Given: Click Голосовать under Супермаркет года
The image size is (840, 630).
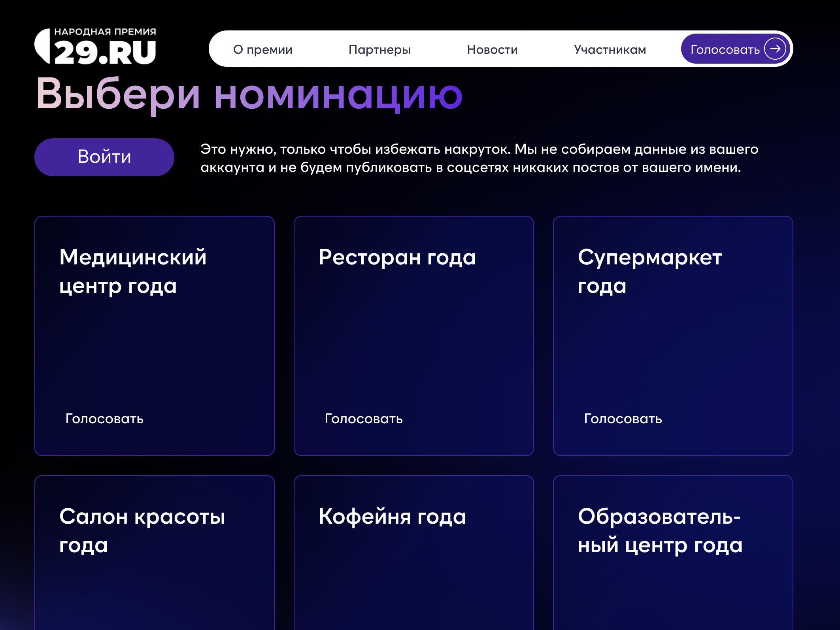Looking at the screenshot, I should point(623,419).
